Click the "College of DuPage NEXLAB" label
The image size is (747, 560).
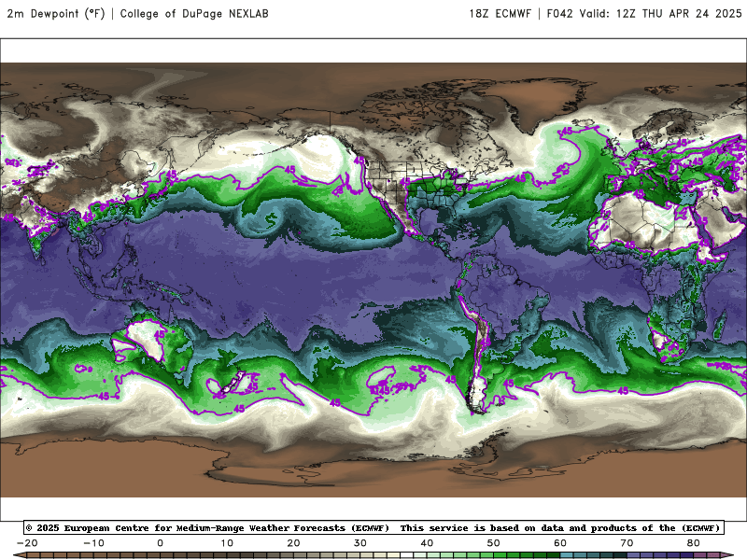click(x=194, y=13)
